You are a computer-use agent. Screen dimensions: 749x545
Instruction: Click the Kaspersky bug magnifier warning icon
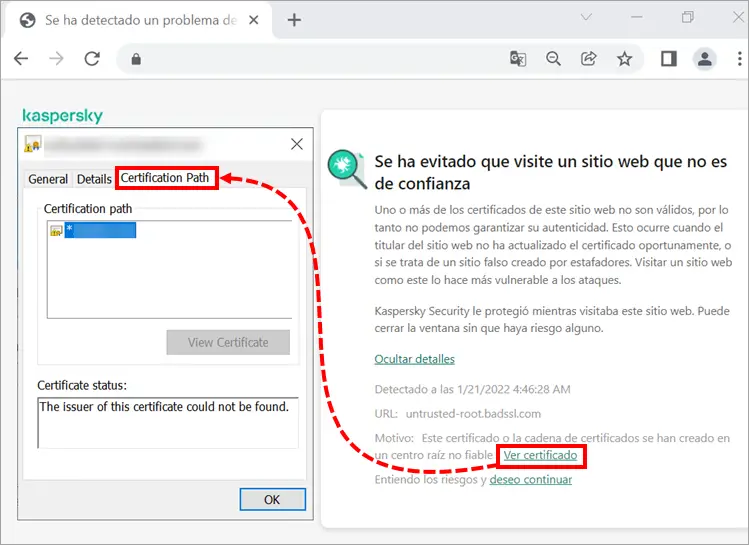click(x=346, y=168)
